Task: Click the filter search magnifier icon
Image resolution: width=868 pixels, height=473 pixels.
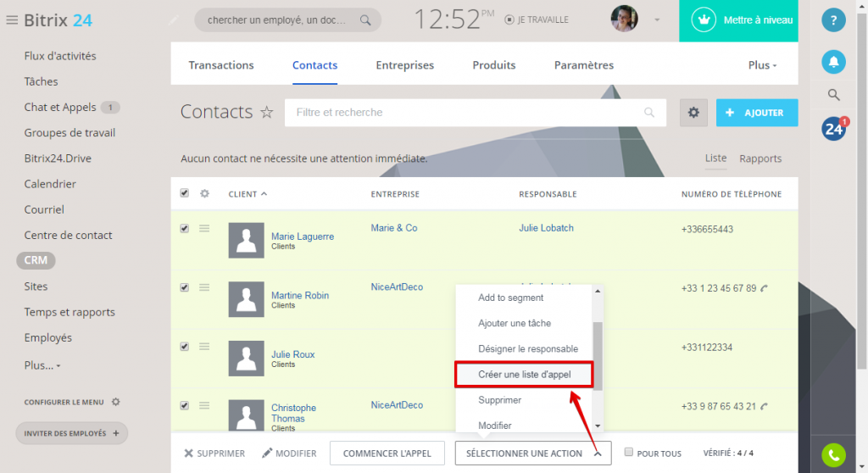Action: tap(648, 113)
